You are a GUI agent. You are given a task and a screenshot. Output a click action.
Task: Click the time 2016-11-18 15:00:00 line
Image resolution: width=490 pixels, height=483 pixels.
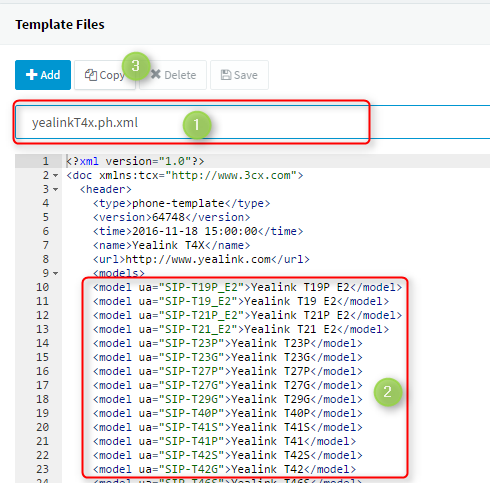click(198, 231)
